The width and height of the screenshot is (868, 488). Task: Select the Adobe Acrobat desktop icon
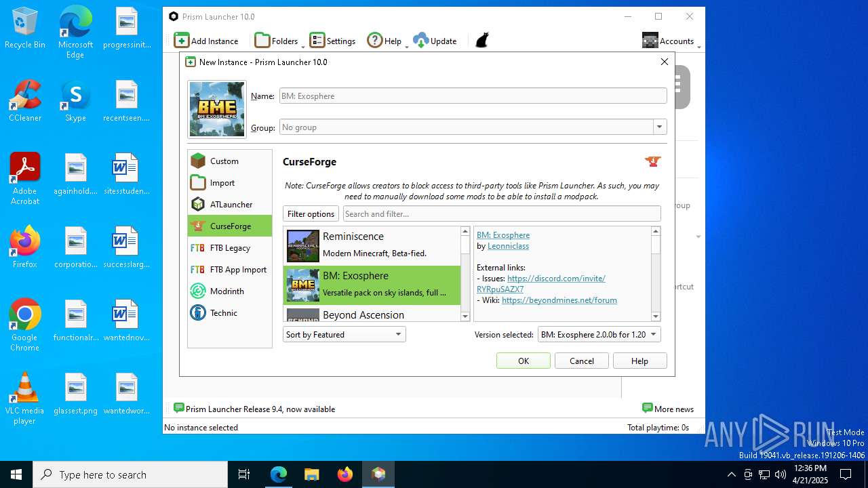tap(25, 179)
